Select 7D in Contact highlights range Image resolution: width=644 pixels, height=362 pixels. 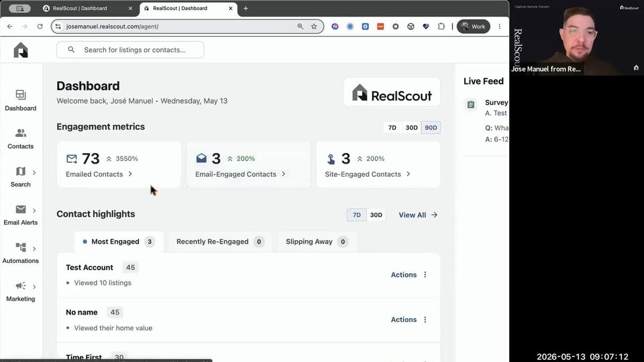click(357, 215)
